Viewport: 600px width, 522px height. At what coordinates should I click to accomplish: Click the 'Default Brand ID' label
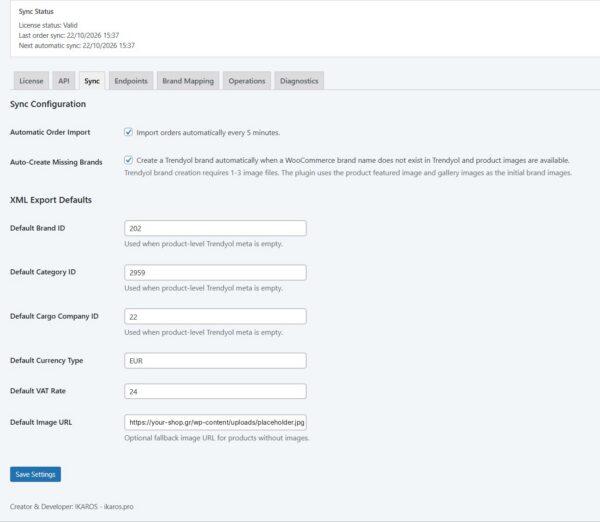(38, 228)
